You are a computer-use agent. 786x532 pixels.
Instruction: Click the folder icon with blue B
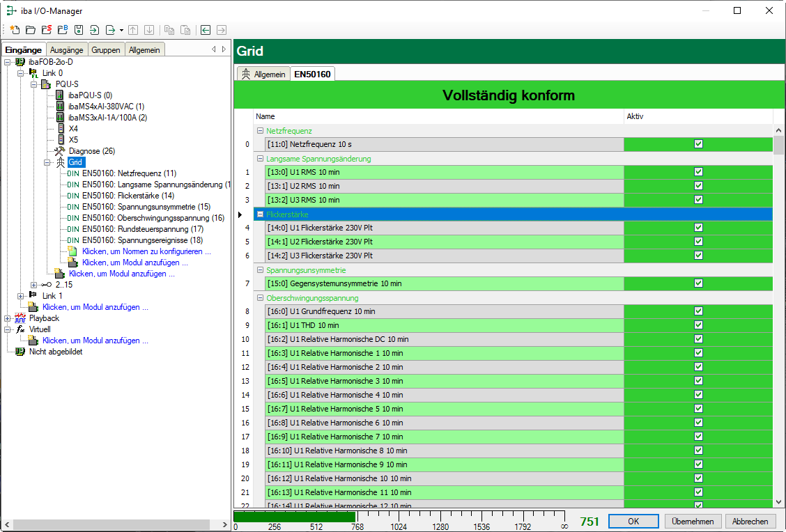[62, 30]
